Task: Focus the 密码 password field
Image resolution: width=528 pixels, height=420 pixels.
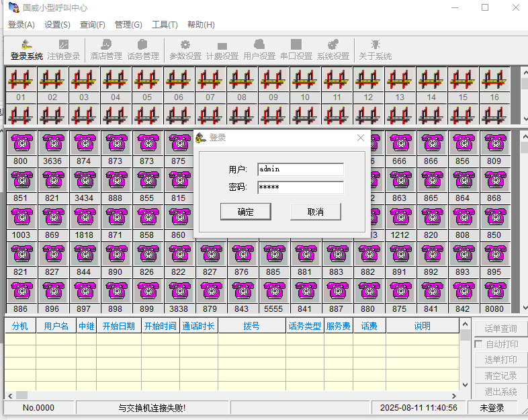Action: tap(301, 187)
